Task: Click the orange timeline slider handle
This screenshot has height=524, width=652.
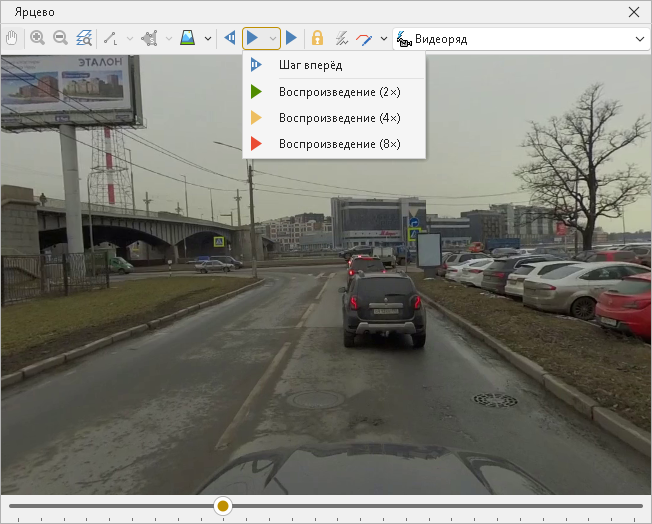Action: (223, 506)
